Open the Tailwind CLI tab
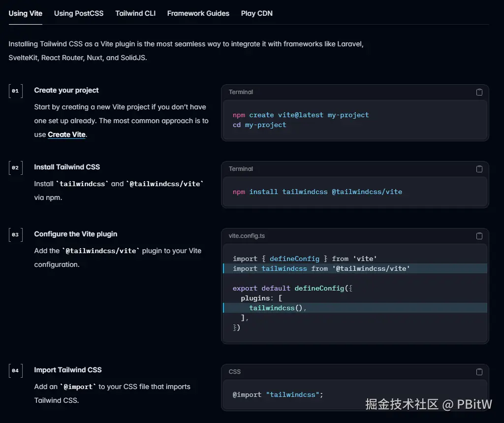 tap(135, 13)
